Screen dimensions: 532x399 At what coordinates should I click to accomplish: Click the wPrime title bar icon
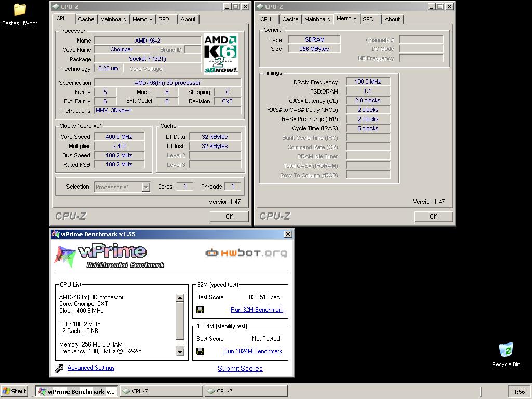click(x=56, y=234)
